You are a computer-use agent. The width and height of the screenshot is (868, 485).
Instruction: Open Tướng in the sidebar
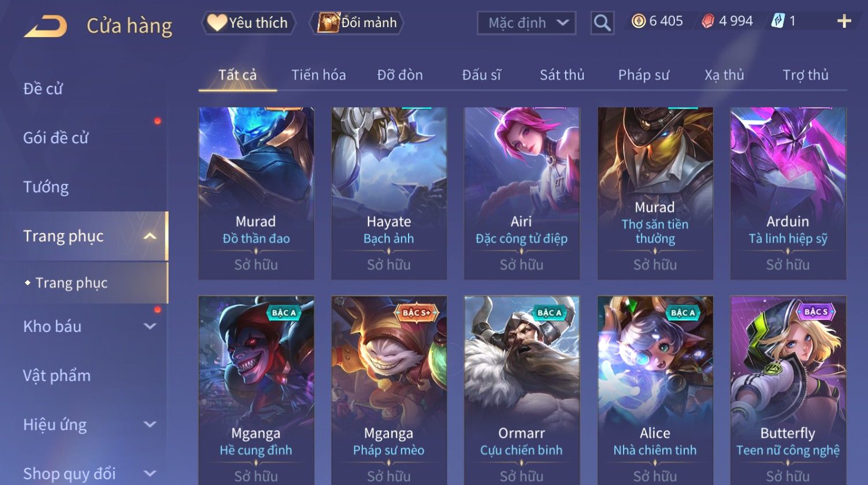46,187
